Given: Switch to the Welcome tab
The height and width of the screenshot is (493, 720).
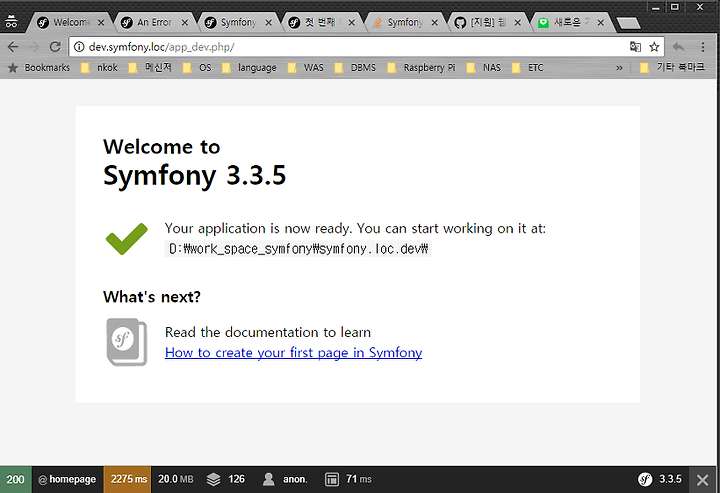Looking at the screenshot, I should 71,22.
